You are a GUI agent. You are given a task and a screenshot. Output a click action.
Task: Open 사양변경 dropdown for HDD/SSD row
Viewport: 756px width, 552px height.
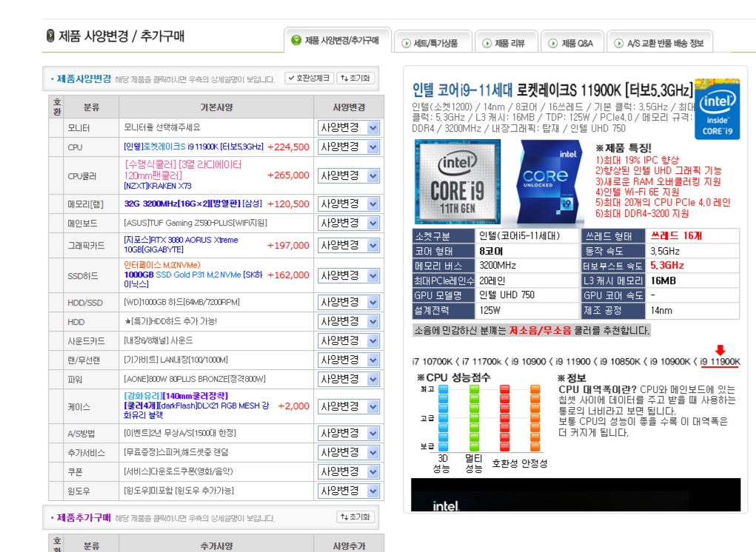point(349,303)
